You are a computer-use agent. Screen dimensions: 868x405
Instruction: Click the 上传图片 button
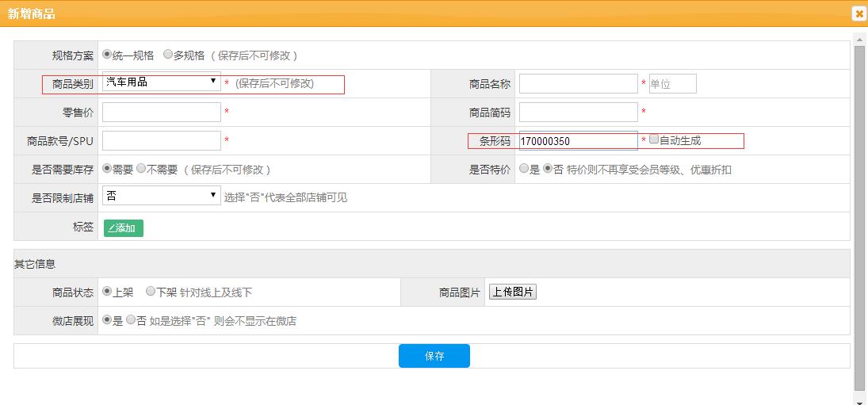tap(512, 292)
